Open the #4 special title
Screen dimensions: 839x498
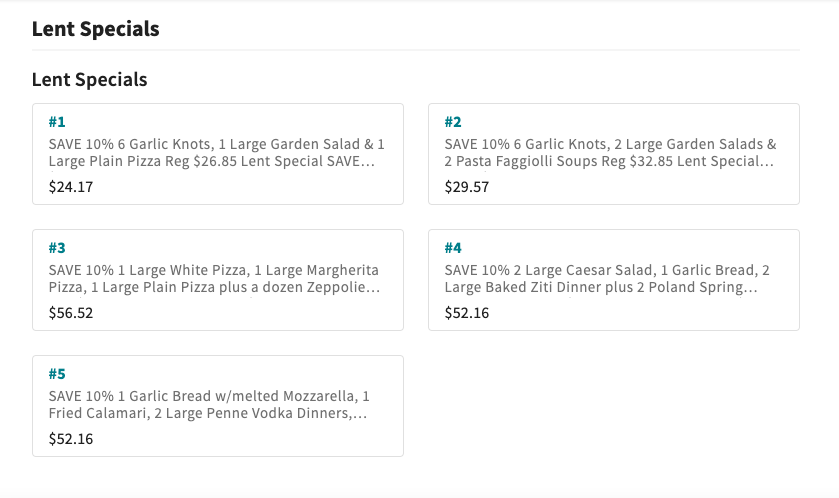pyautogui.click(x=453, y=248)
